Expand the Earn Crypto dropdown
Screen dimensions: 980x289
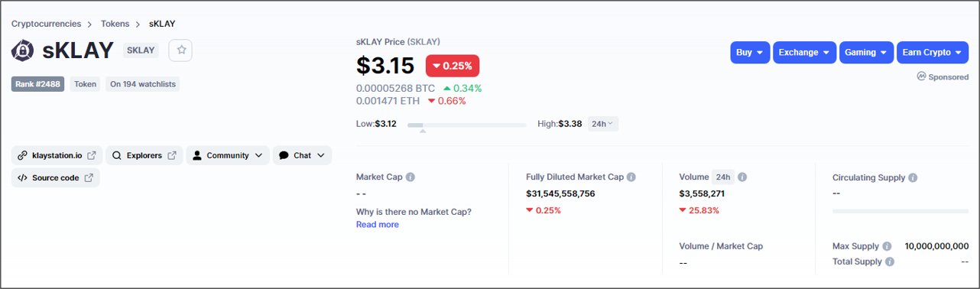[x=933, y=53]
